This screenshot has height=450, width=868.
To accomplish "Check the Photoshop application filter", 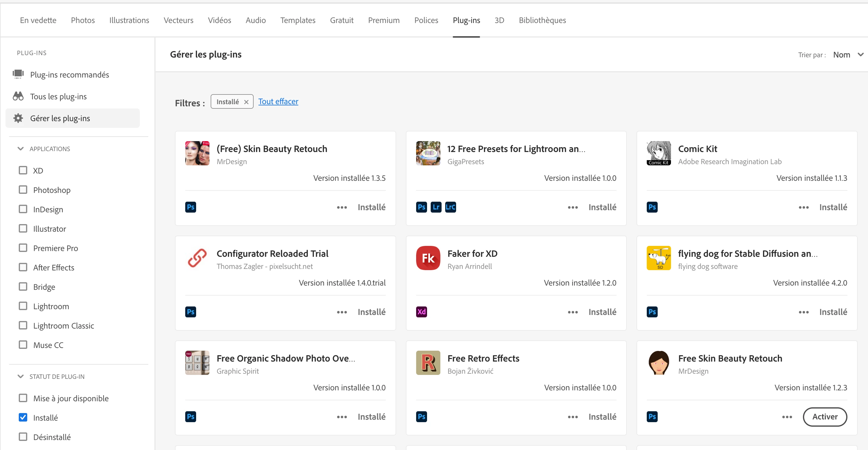I will coord(23,190).
